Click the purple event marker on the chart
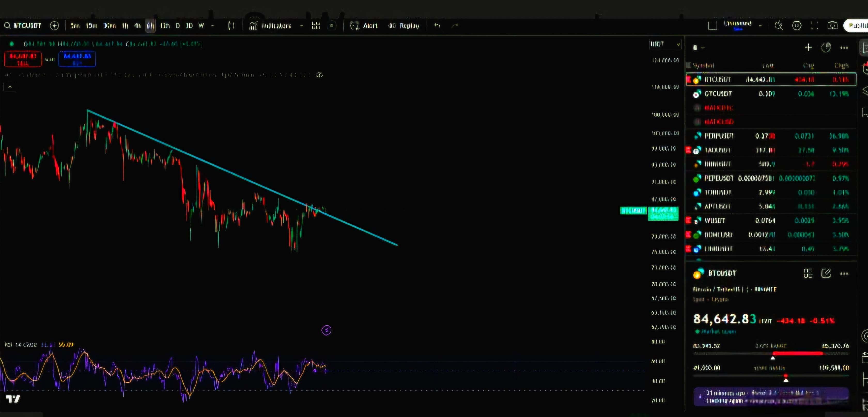This screenshot has width=868, height=417. point(326,330)
